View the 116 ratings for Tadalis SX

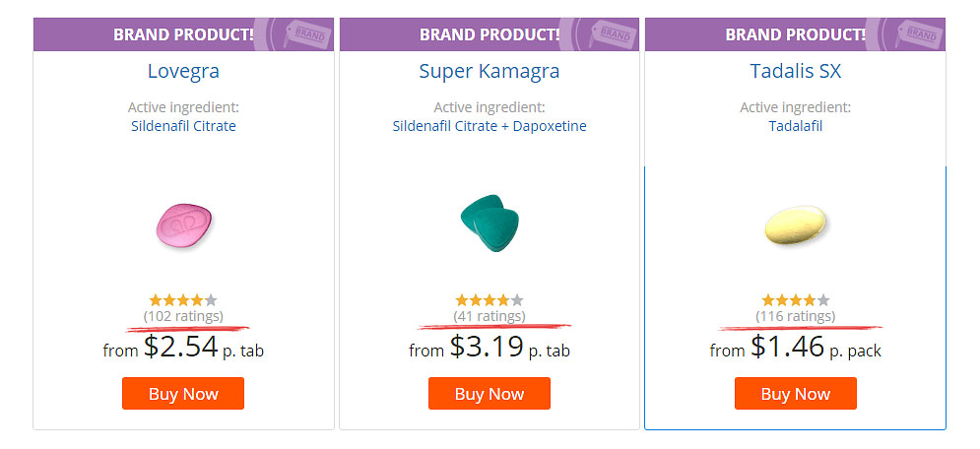pyautogui.click(x=796, y=316)
